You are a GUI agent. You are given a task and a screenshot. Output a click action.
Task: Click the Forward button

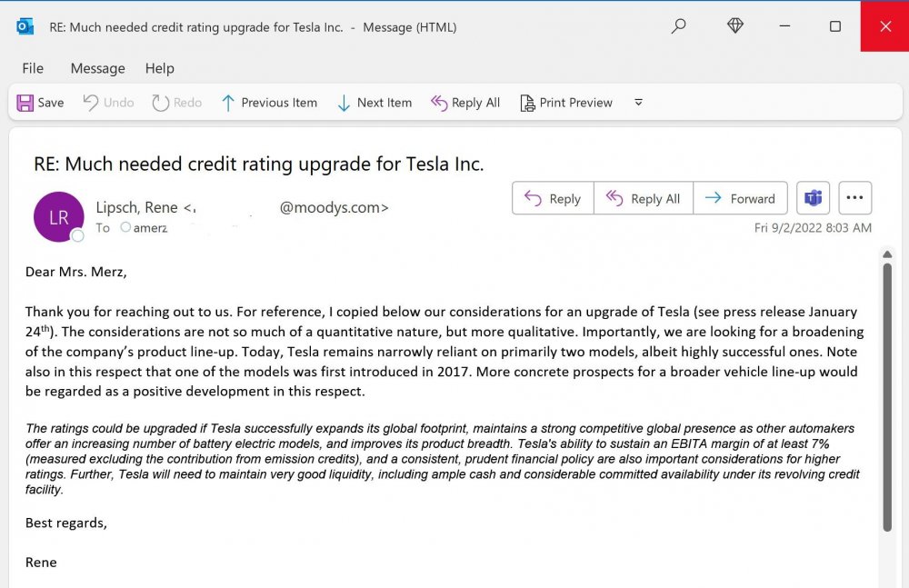740,198
